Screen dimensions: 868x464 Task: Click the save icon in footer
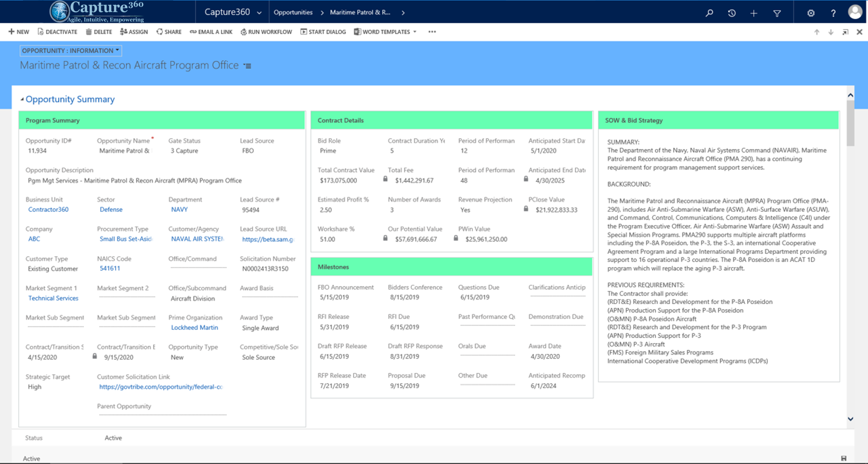click(844, 458)
